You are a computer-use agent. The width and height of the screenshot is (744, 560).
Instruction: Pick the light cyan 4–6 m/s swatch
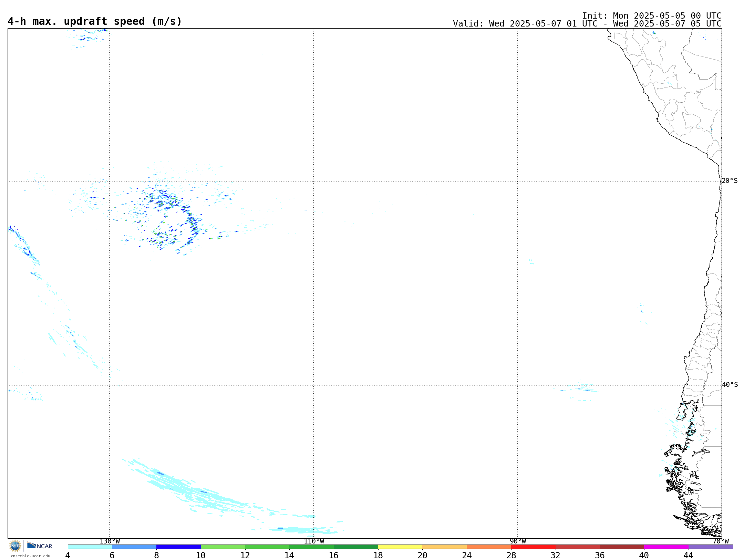pyautogui.click(x=90, y=547)
